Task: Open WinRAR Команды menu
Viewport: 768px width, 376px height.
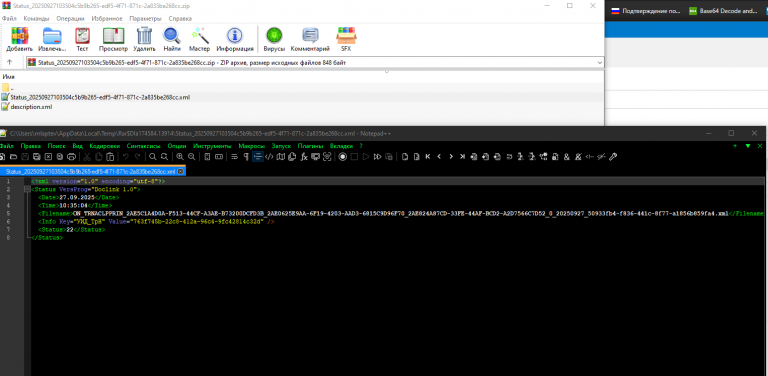Action: (36, 19)
